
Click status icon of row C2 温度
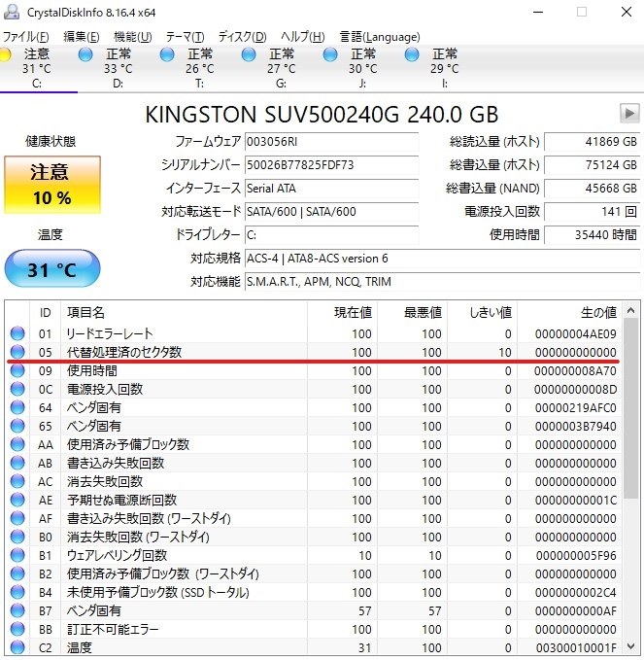[x=17, y=647]
